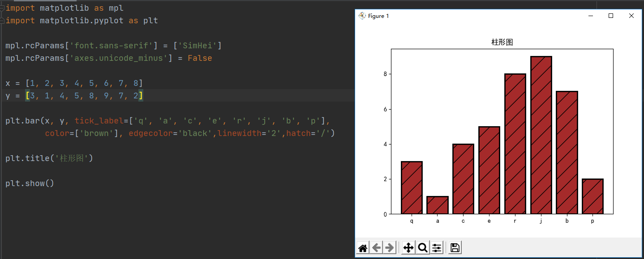Go back to previous view arrow
644x259 pixels.
376,248
